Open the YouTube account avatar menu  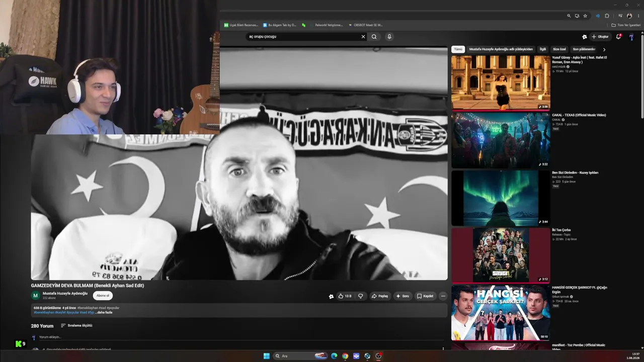point(631,37)
